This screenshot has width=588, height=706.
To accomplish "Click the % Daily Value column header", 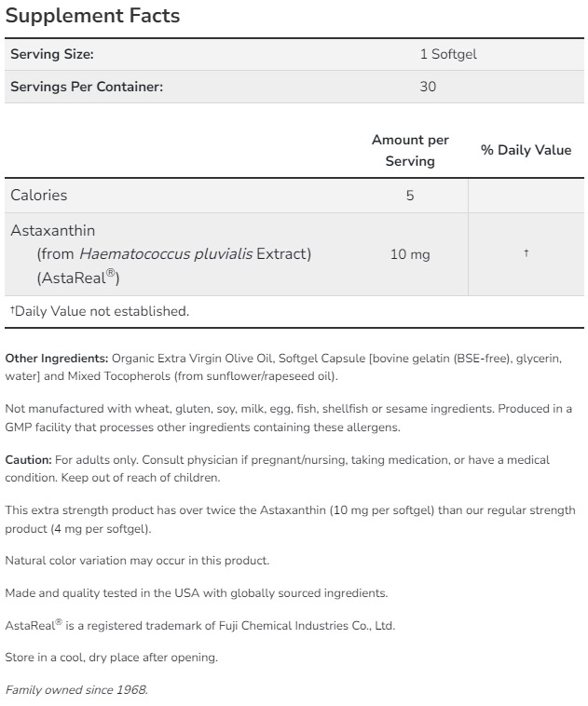I will click(526, 150).
